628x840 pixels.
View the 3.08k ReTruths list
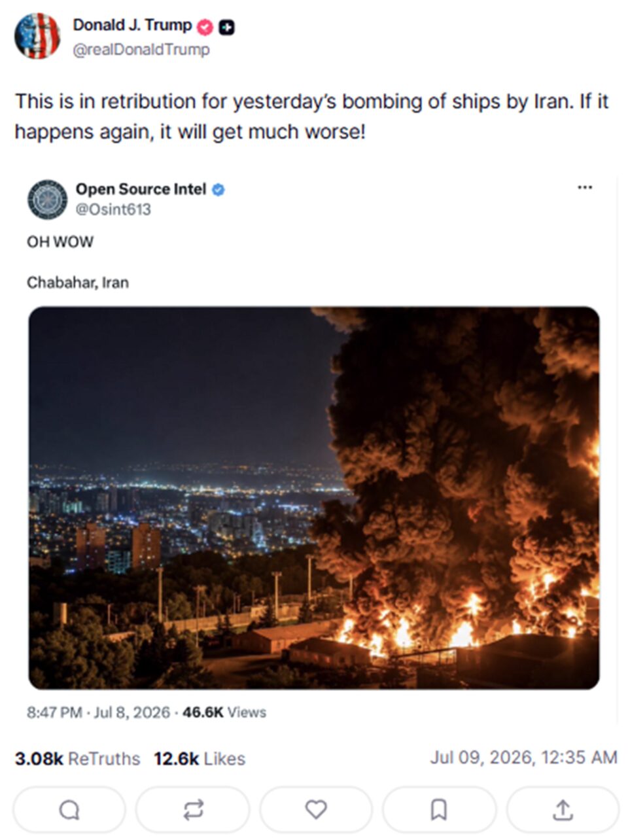coord(77,759)
